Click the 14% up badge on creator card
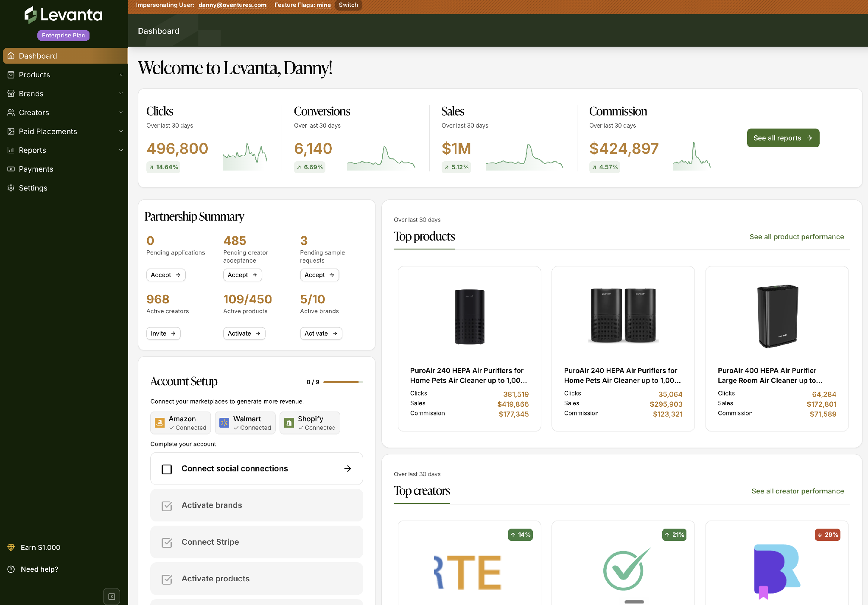The width and height of the screenshot is (868, 605). [521, 535]
